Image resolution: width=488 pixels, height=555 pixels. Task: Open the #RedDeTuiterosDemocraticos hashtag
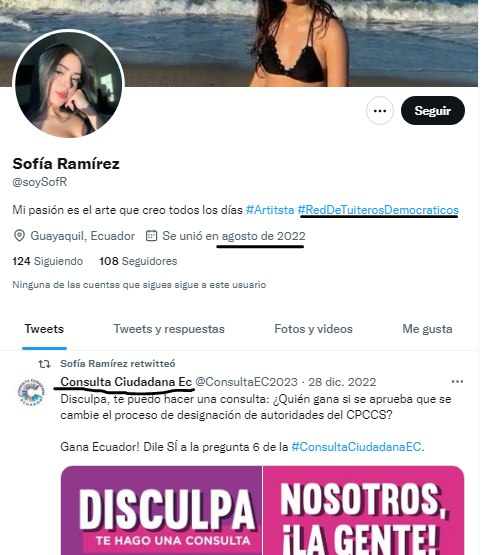pyautogui.click(x=378, y=210)
